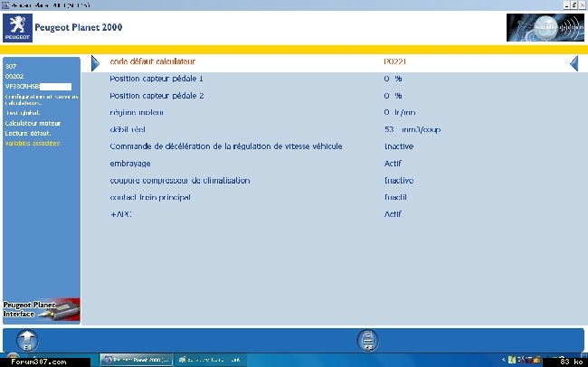
Task: Click '+APC' label
Action: click(120, 214)
